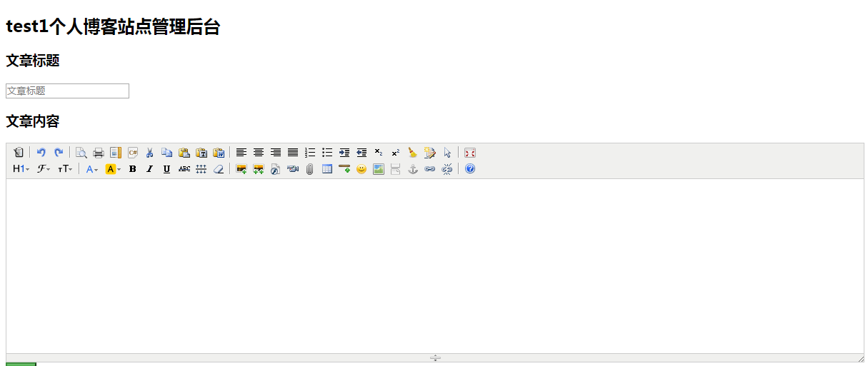Align text right
The image size is (868, 366).
click(276, 152)
